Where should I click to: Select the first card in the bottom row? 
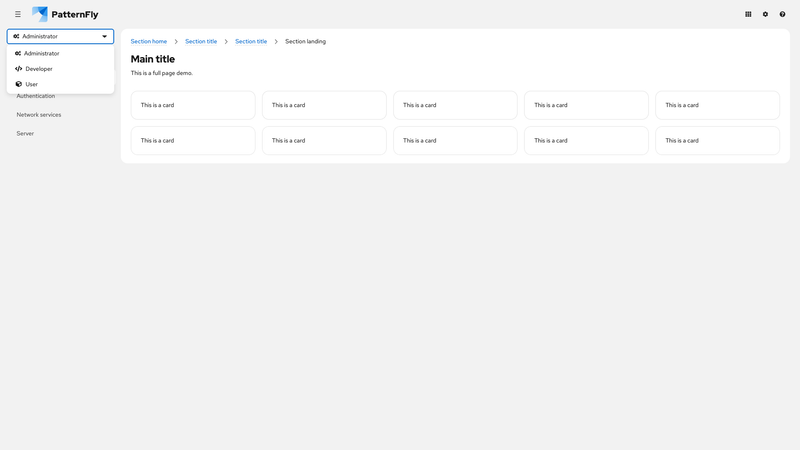pos(193,140)
